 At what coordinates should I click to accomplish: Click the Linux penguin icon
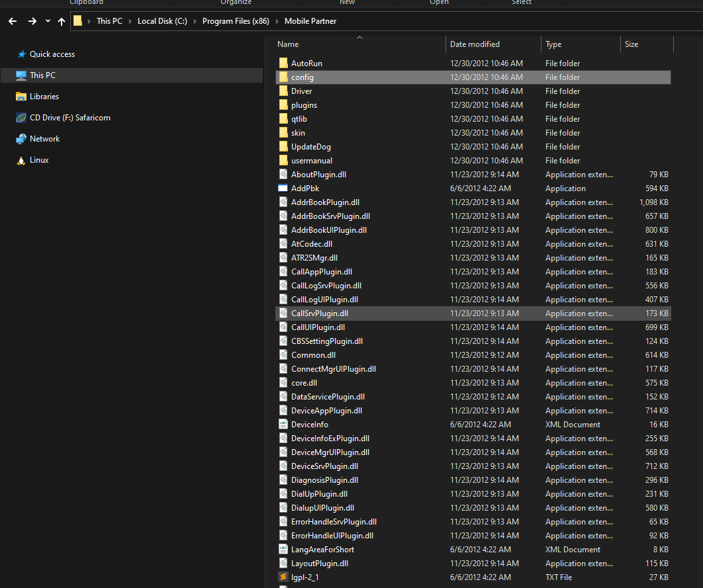(x=21, y=160)
